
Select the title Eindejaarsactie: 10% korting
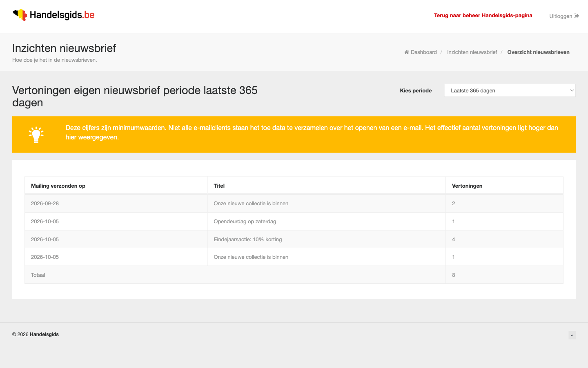point(248,239)
